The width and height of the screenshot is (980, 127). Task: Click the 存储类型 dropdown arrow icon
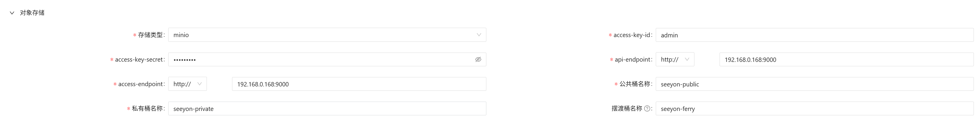[478, 35]
